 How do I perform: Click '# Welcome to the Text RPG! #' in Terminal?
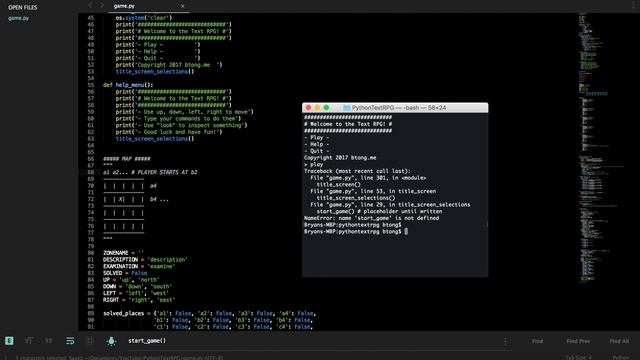[x=348, y=124]
